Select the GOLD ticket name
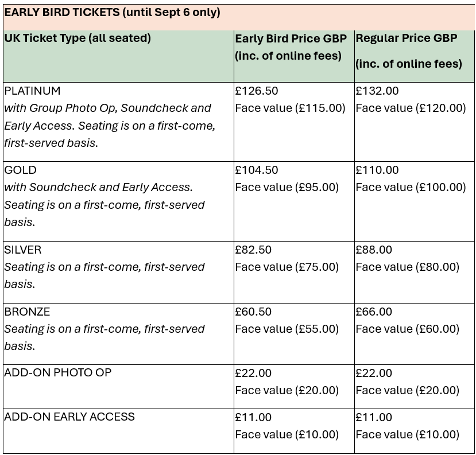Screen dimensions: 476x455 [20, 170]
